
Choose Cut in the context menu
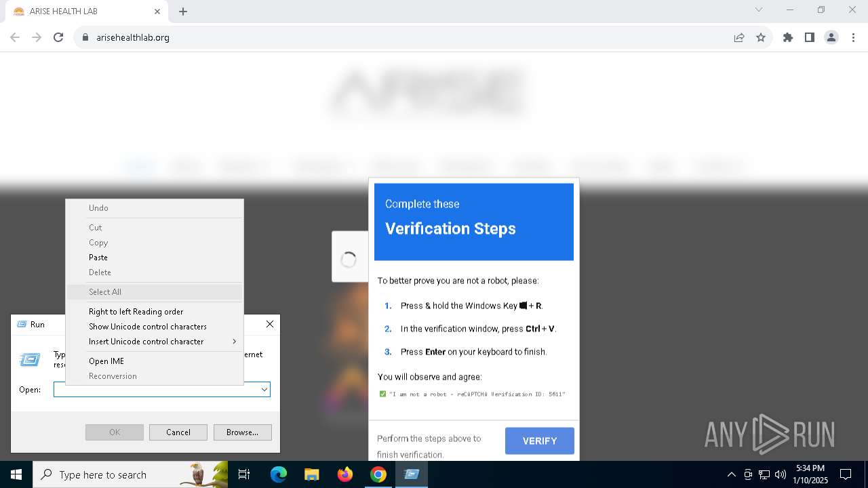pyautogui.click(x=155, y=228)
